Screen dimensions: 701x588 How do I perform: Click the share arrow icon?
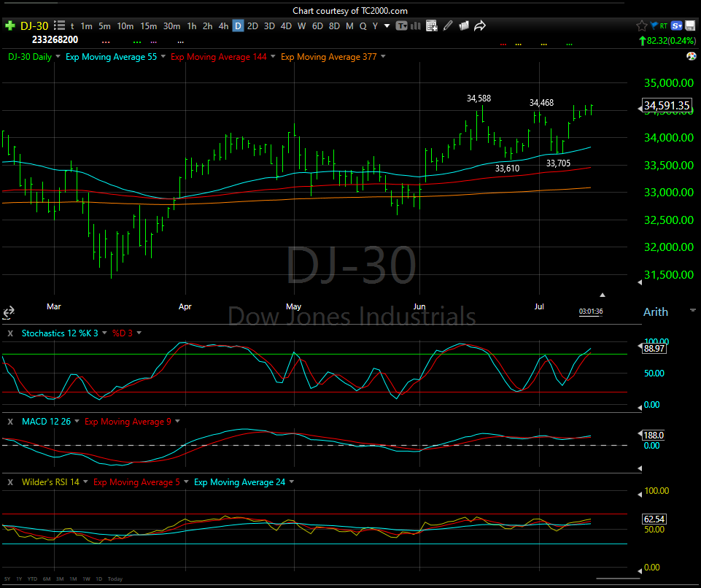point(480,26)
